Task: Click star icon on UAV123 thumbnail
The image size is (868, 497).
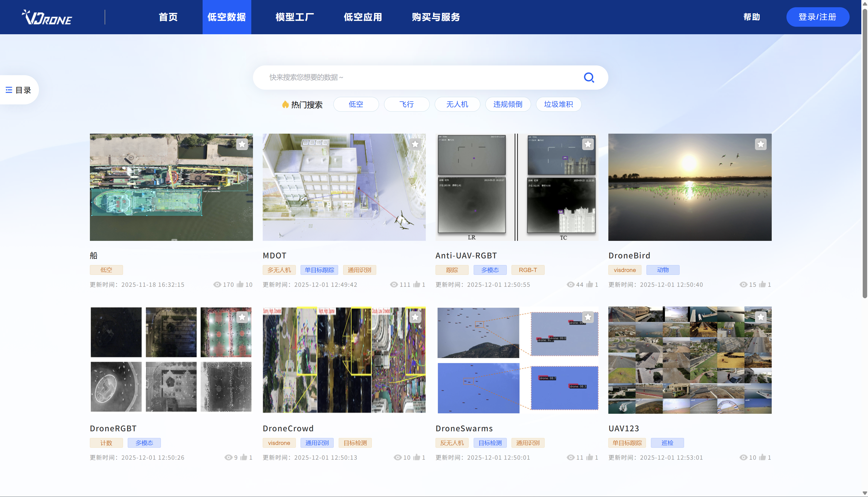Action: coord(761,317)
